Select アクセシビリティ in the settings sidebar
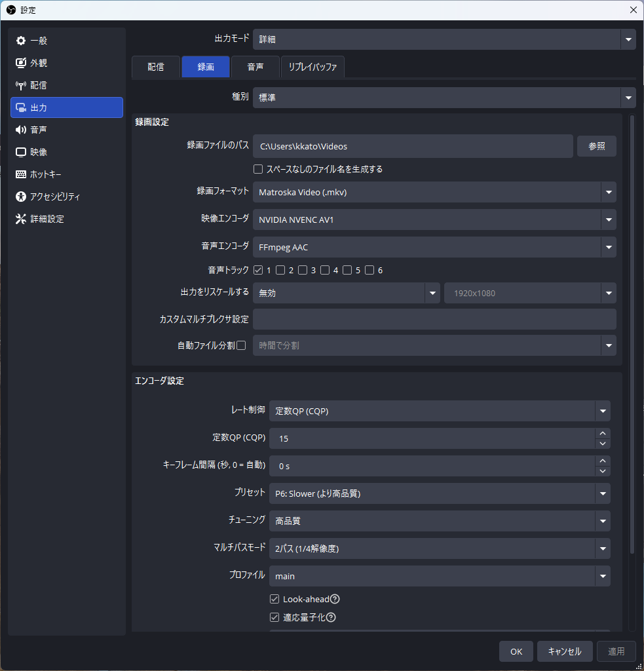This screenshot has height=671, width=644. point(67,197)
